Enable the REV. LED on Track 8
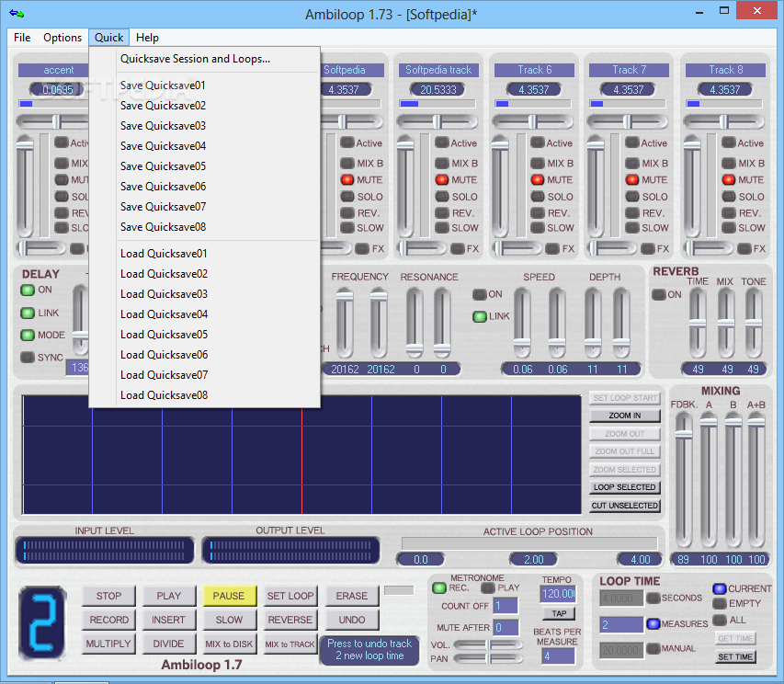 [x=729, y=212]
